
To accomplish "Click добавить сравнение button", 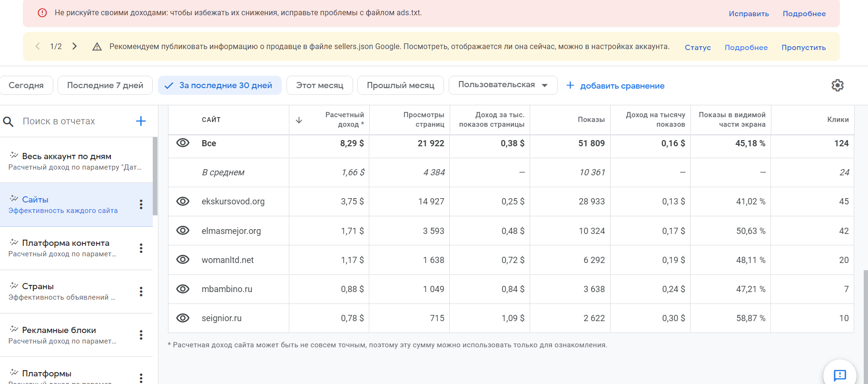I will coord(615,86).
